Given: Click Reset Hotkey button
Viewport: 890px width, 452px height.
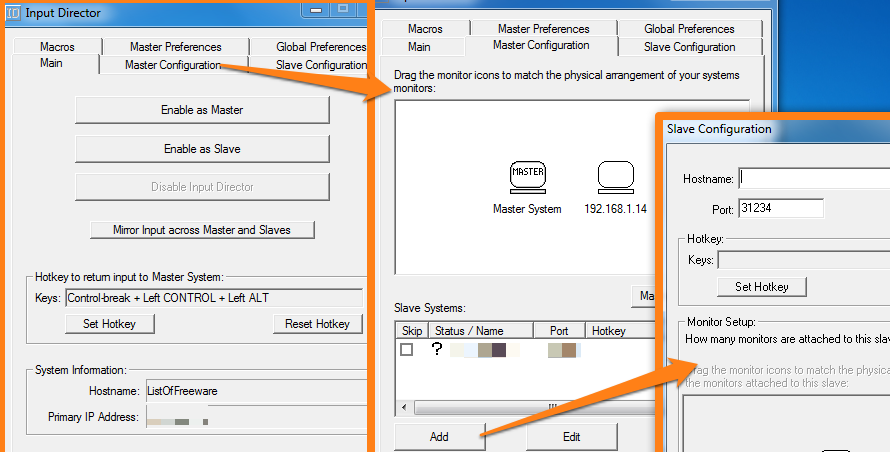Looking at the screenshot, I should pyautogui.click(x=317, y=324).
